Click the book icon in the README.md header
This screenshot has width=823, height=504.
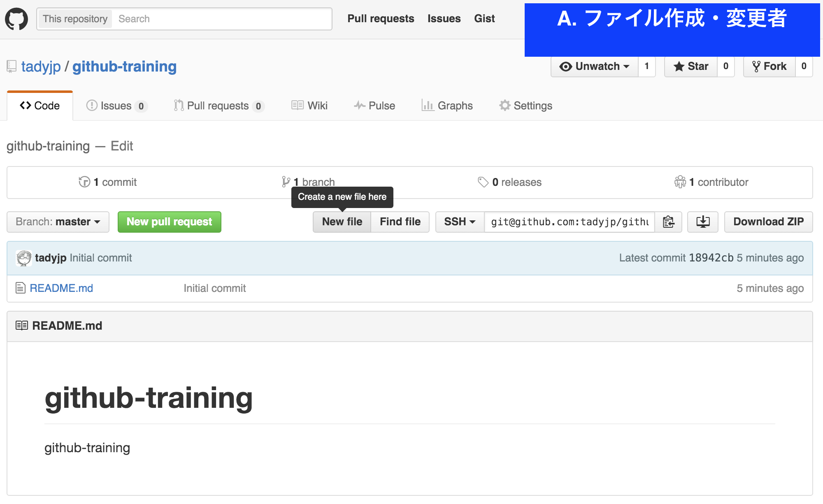[x=22, y=326]
